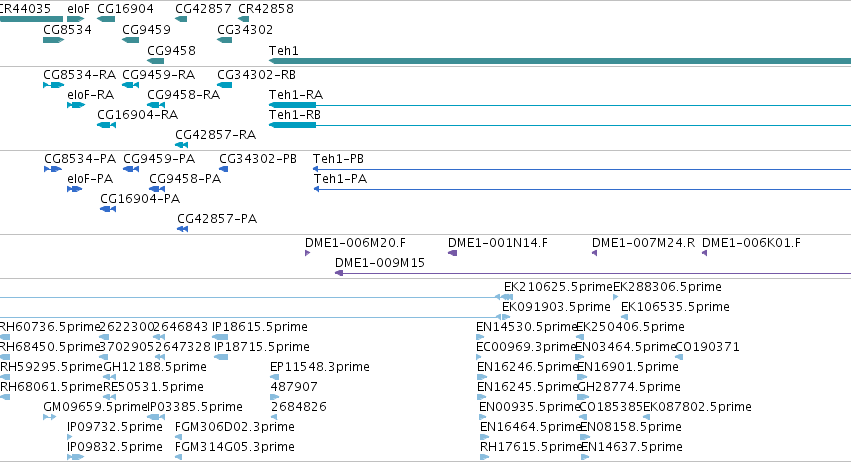Select the EK087802.5prime label
This screenshot has height=462, width=851.
[x=697, y=407]
